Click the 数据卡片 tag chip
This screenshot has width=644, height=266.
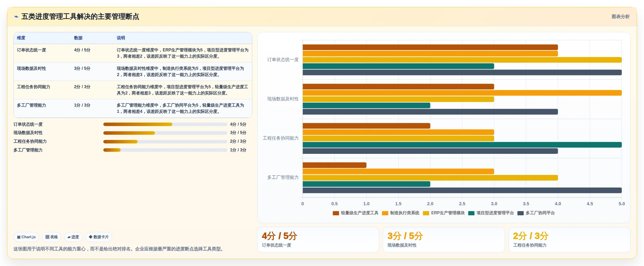pos(99,237)
